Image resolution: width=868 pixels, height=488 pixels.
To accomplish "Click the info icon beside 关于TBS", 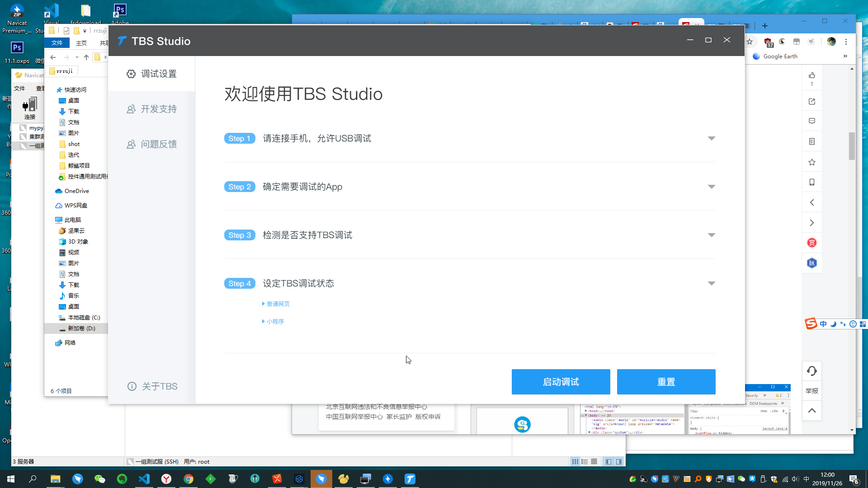I will 132,386.
